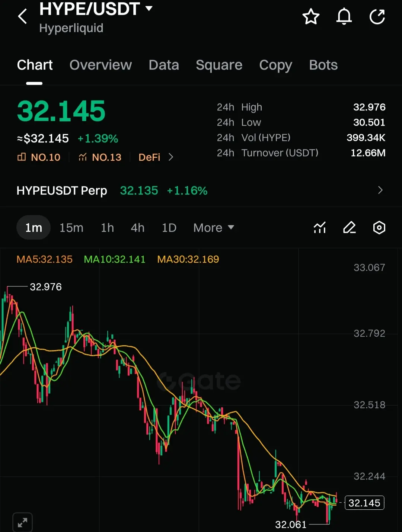Open chart settings hexagon icon

[x=379, y=227]
